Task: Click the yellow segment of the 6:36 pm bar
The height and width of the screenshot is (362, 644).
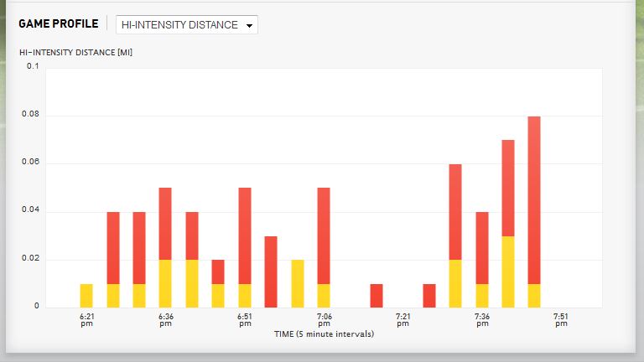Action: 165,283
